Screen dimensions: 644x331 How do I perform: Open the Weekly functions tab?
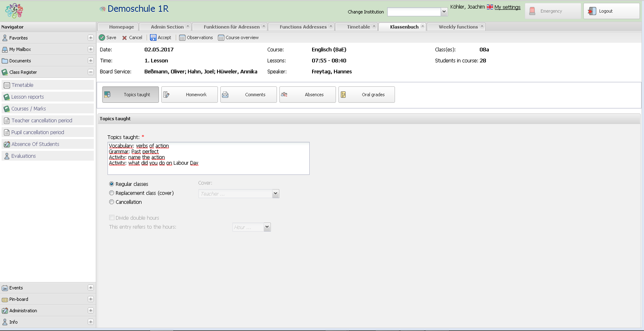[455, 26]
